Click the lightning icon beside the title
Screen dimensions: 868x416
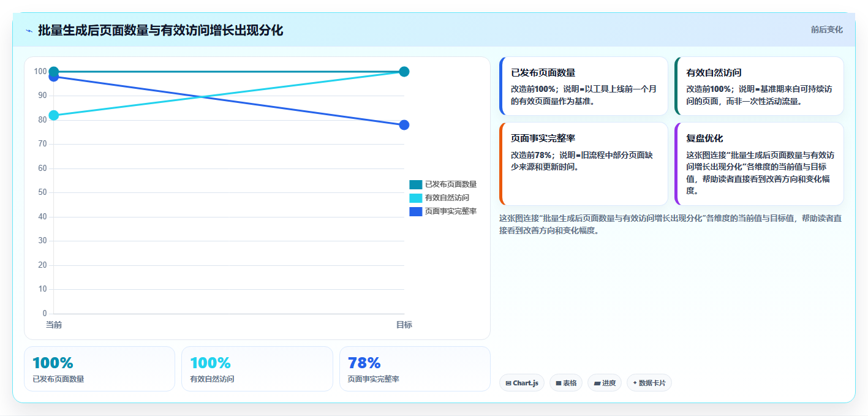pyautogui.click(x=29, y=31)
